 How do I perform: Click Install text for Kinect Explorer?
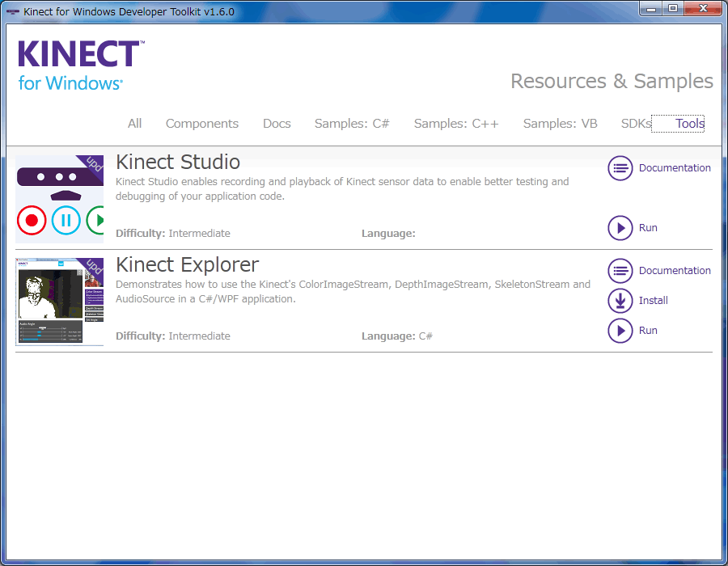pos(654,301)
